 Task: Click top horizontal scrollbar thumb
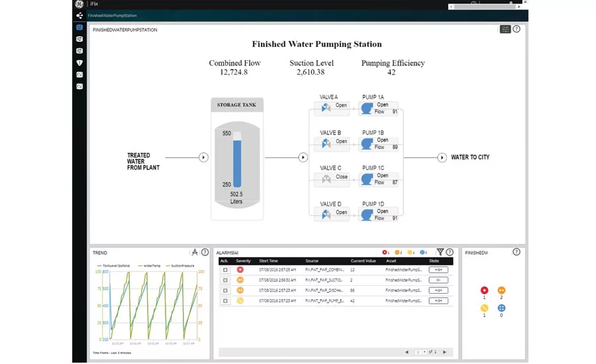[485, 7]
